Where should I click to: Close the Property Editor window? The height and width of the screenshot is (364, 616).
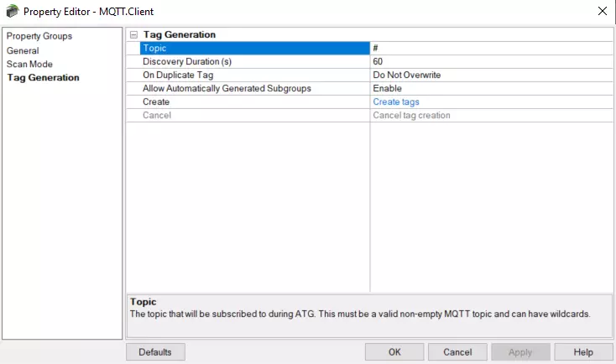click(x=603, y=11)
